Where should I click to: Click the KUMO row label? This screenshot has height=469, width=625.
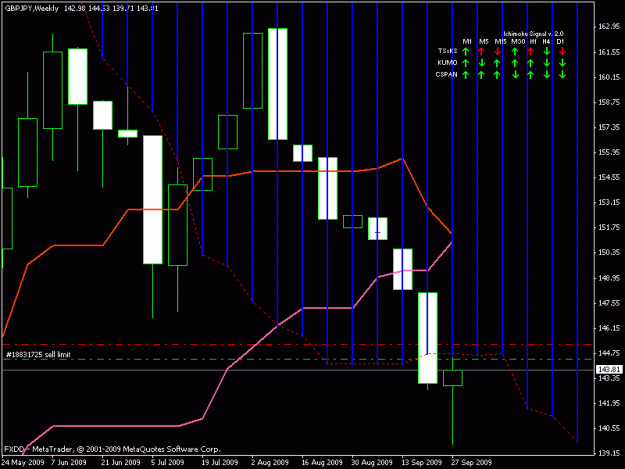[x=447, y=63]
